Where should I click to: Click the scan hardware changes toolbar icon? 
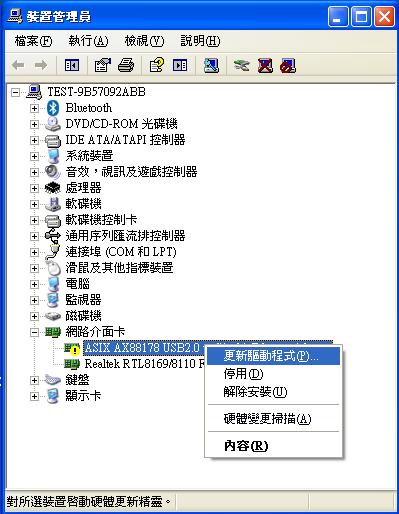coord(211,65)
